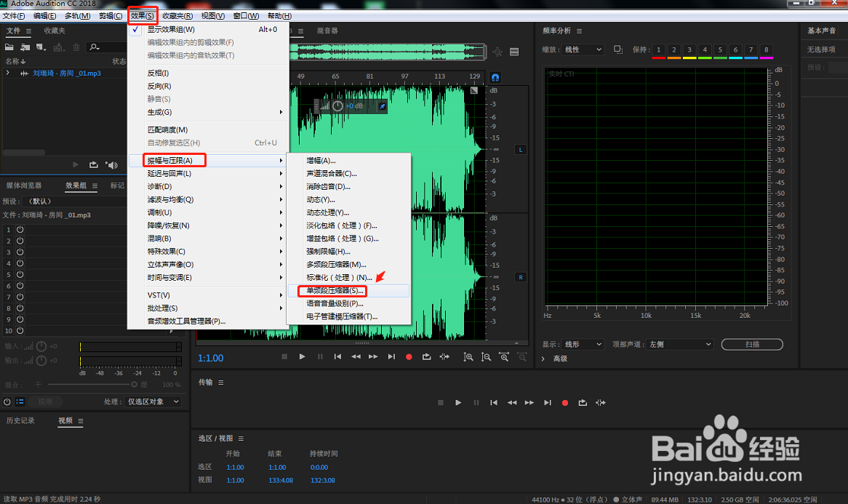Click right channel R enable button

point(521,277)
